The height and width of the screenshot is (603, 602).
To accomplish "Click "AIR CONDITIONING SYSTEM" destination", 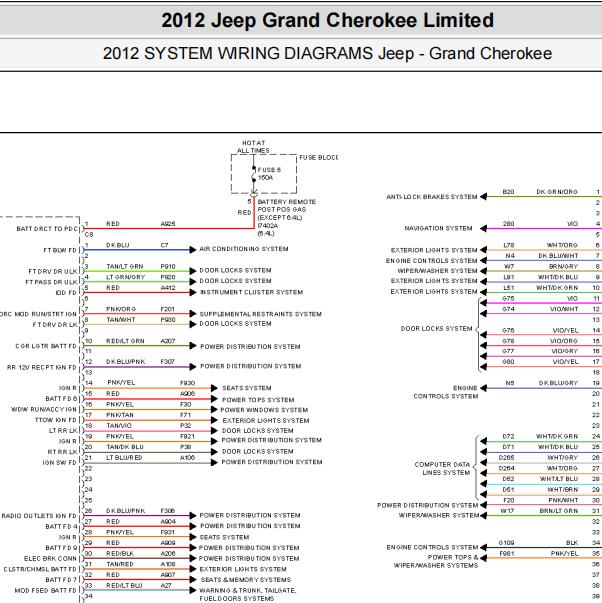I will point(244,249).
